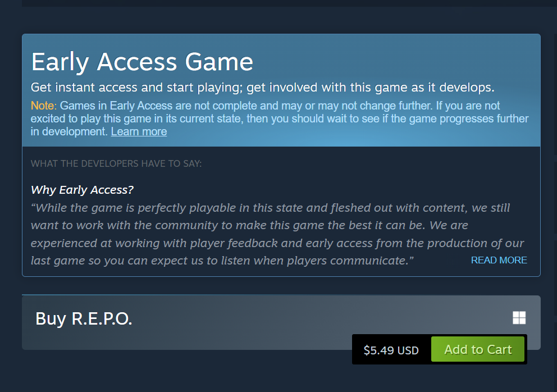This screenshot has height=392, width=557.
Task: Select the Buy R.E.P.O. heading
Action: click(x=84, y=318)
